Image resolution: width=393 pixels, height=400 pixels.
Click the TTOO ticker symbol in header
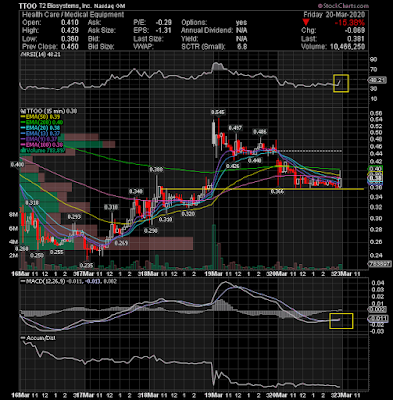pos(29,6)
